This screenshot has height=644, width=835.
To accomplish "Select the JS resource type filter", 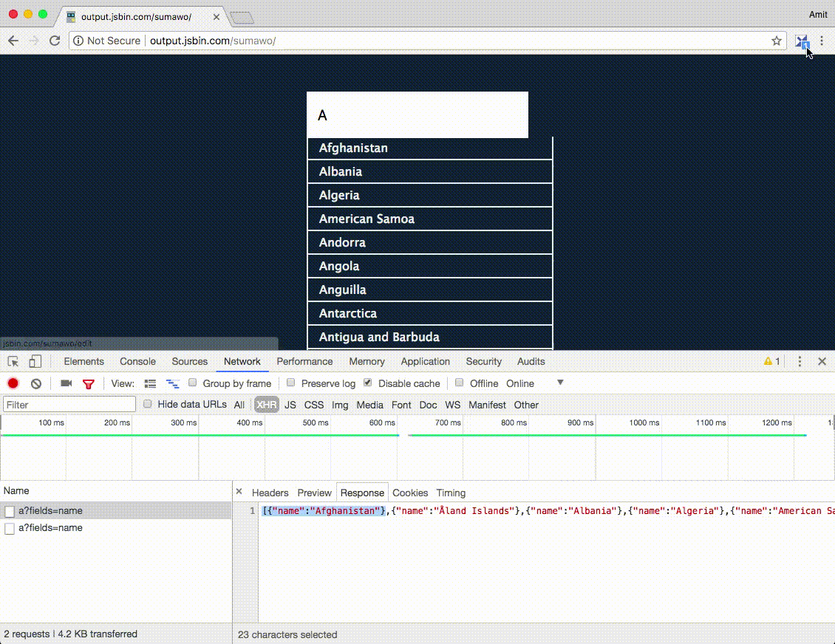I will 290,405.
